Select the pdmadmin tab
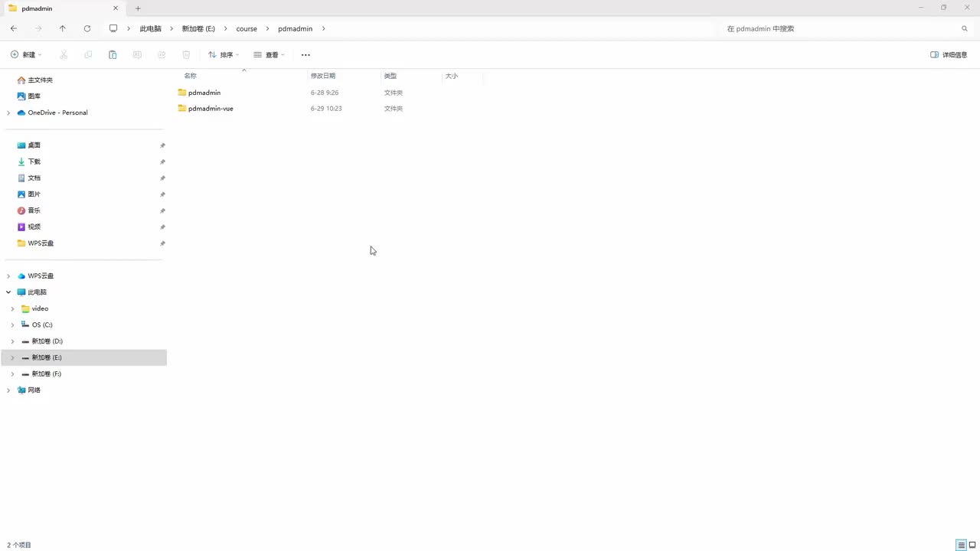The height and width of the screenshot is (551, 980). click(x=64, y=8)
